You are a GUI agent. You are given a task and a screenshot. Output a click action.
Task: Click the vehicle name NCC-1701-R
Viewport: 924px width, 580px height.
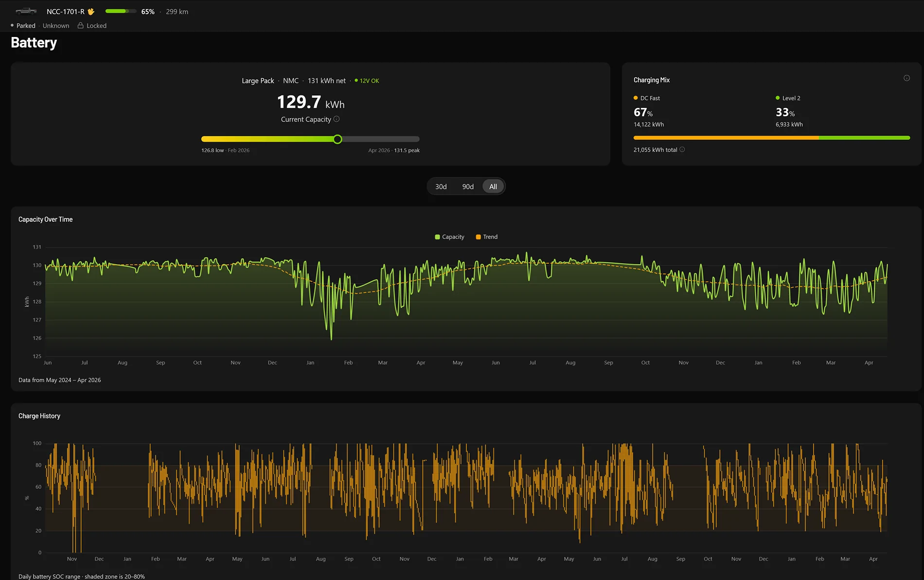click(66, 11)
